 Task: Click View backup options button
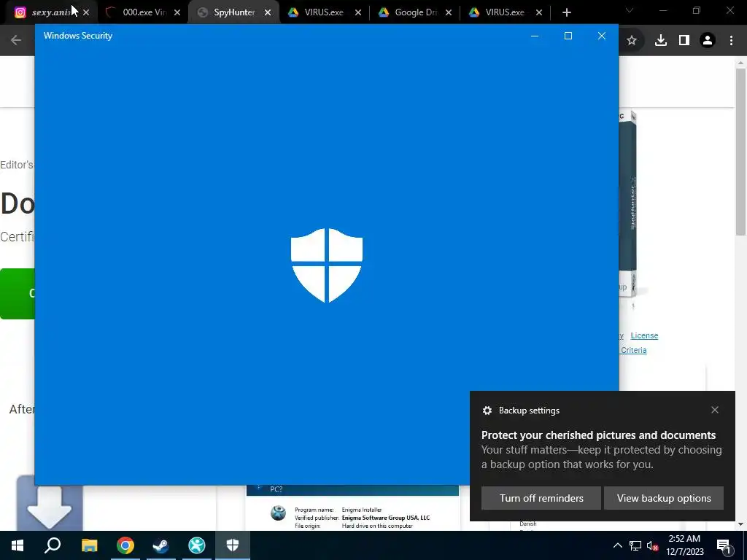tap(664, 498)
